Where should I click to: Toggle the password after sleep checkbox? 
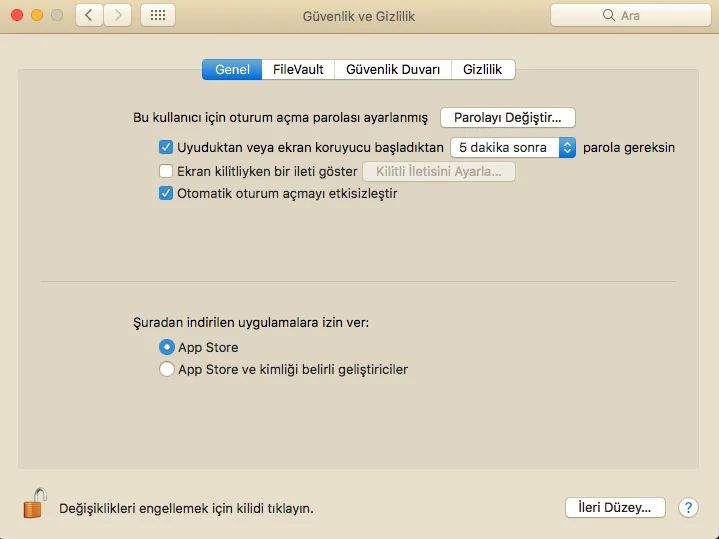pyautogui.click(x=166, y=147)
